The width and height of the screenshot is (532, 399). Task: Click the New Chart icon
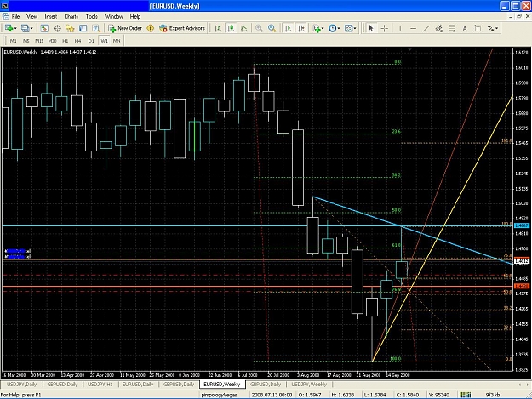pos(9,28)
